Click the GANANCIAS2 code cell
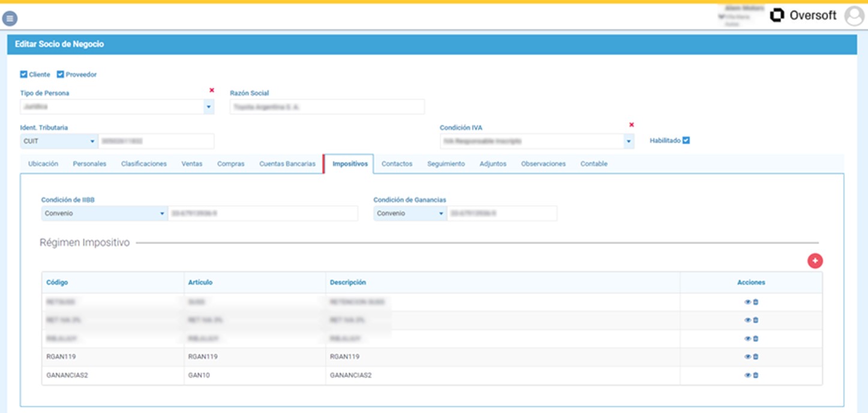This screenshot has height=413, width=868. click(x=113, y=375)
